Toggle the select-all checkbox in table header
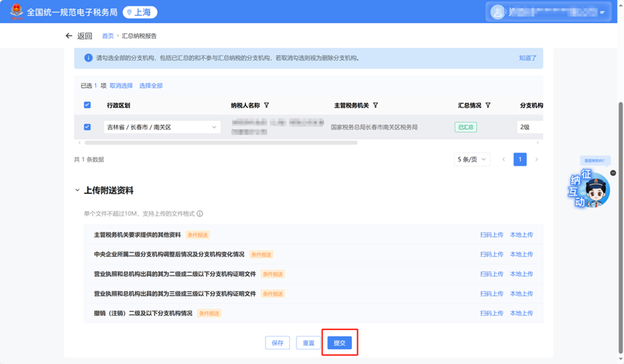Image resolution: width=624 pixels, height=364 pixels. 87,105
